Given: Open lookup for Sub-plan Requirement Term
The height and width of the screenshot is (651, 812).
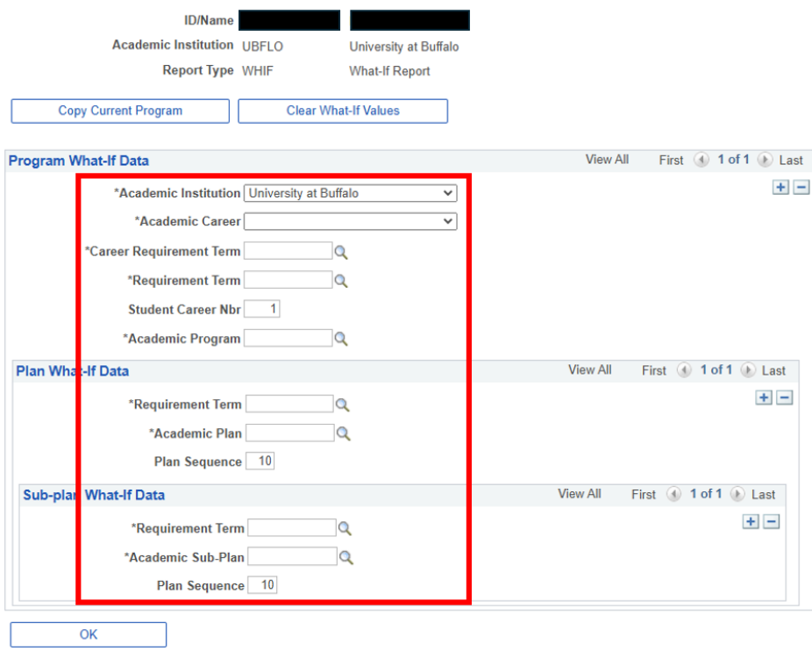Looking at the screenshot, I should point(345,529).
